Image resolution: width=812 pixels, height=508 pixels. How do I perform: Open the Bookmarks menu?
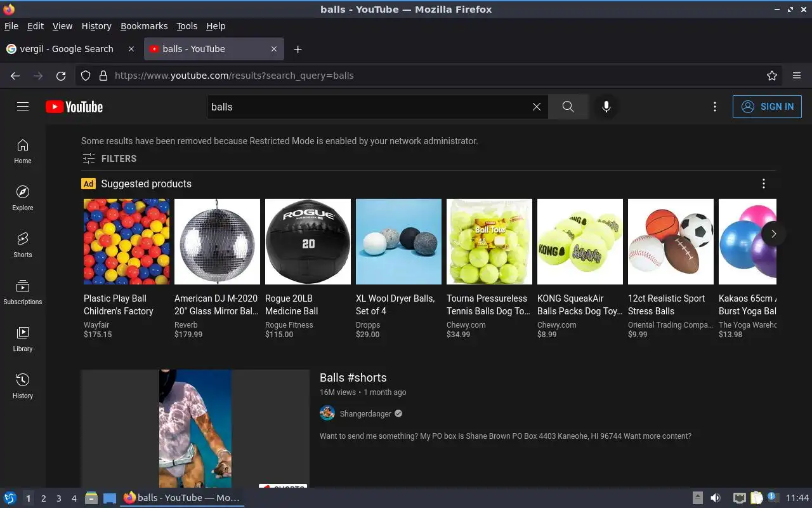(144, 26)
